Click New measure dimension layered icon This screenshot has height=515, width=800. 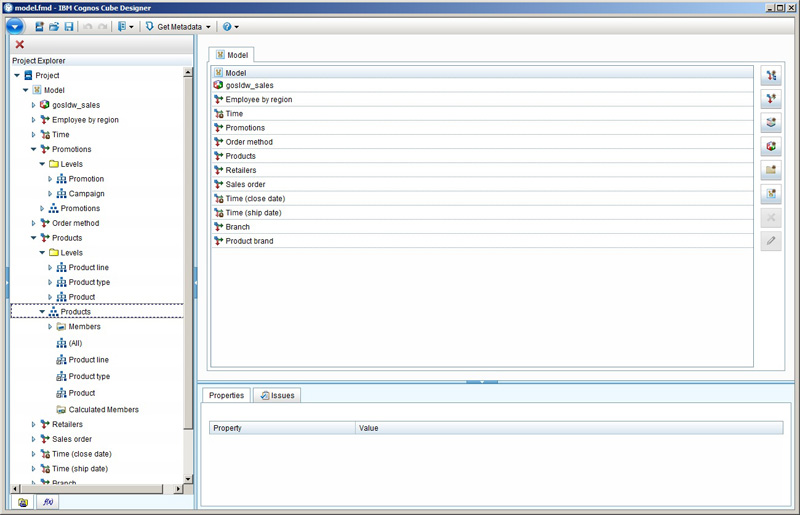click(x=771, y=122)
